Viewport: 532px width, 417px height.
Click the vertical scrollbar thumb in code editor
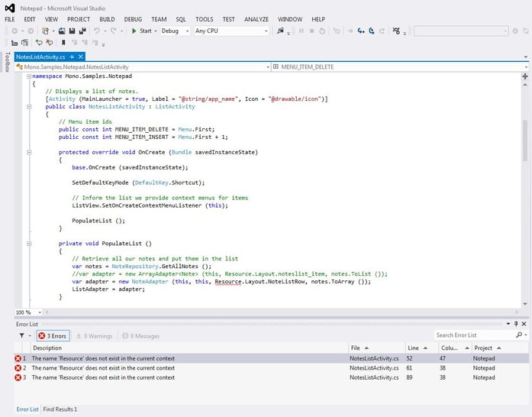click(x=525, y=141)
